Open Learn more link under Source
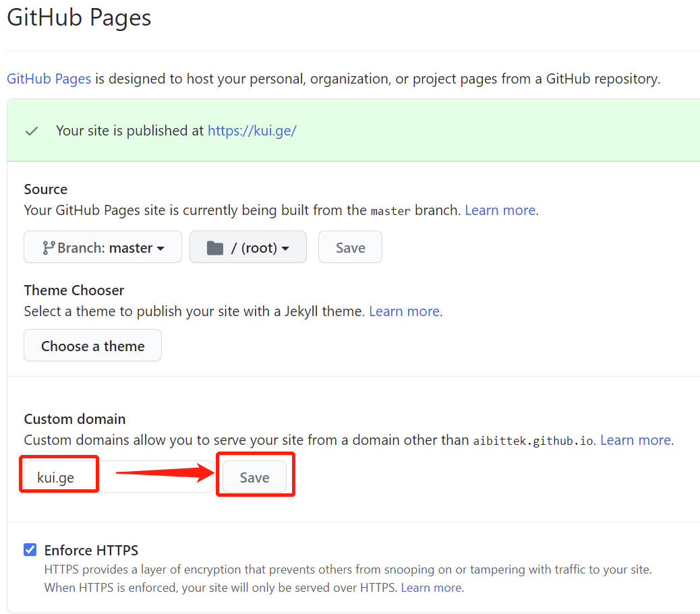Screen dimensions: 700x614 coord(500,210)
